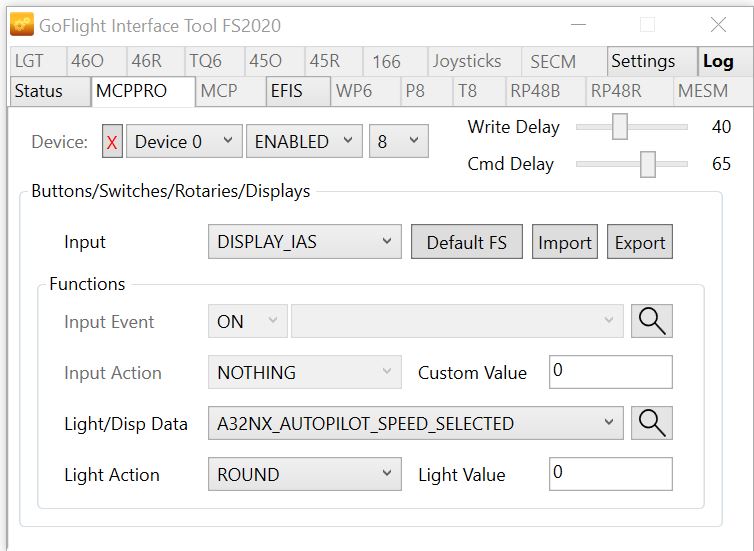Click the Import button

click(564, 242)
